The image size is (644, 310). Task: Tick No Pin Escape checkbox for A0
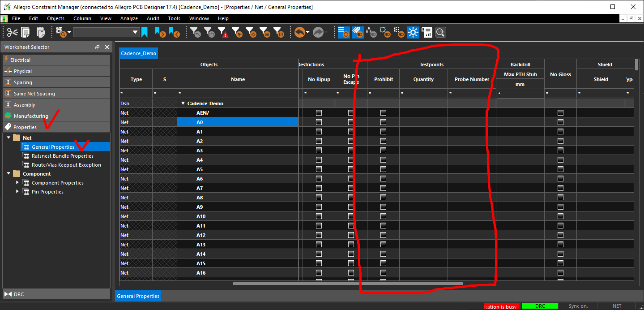[351, 122]
